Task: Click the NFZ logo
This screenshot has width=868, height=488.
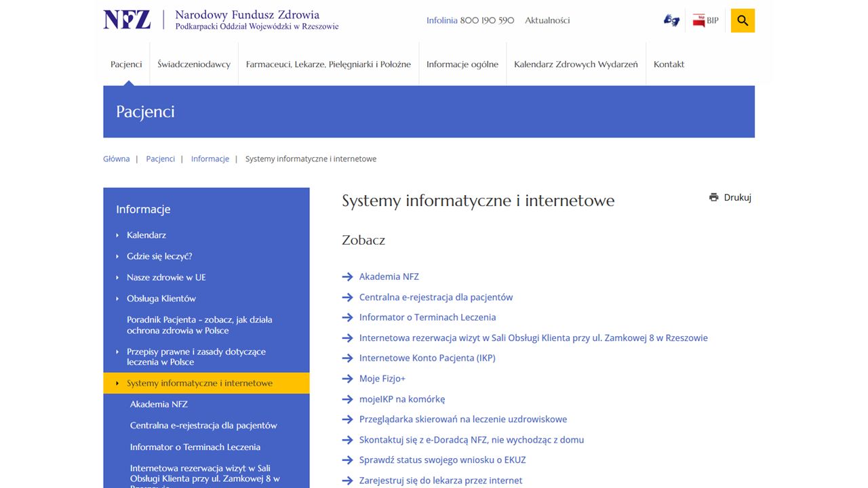Action: tap(127, 20)
